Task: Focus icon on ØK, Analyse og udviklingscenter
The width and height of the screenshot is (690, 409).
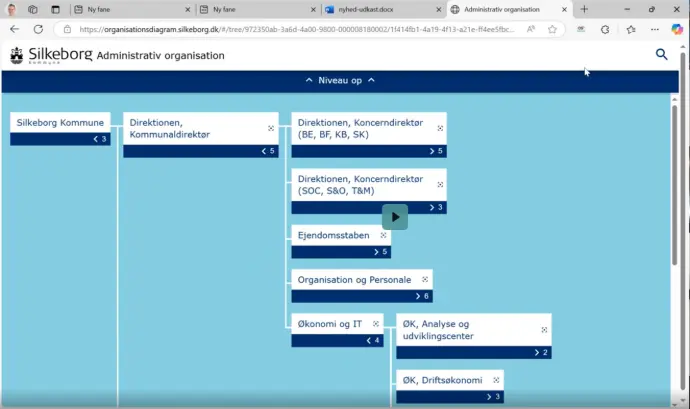Action: pos(544,330)
